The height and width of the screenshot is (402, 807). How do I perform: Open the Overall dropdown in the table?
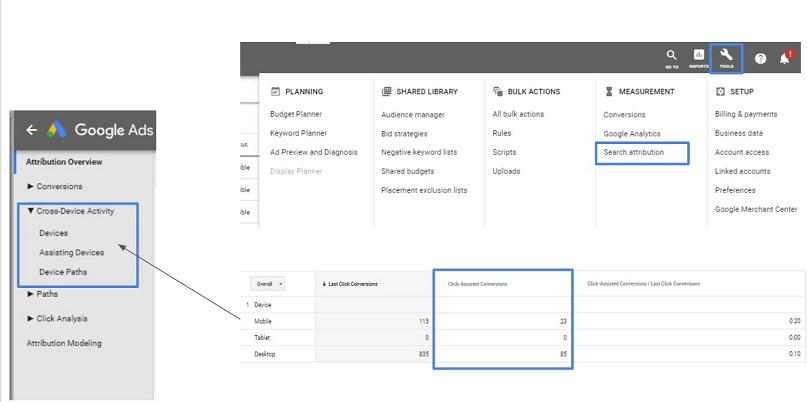pos(268,284)
